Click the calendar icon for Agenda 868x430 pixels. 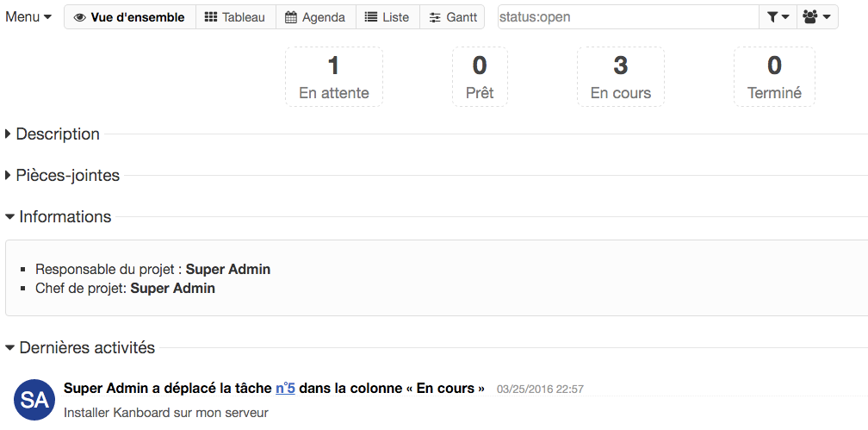point(291,17)
